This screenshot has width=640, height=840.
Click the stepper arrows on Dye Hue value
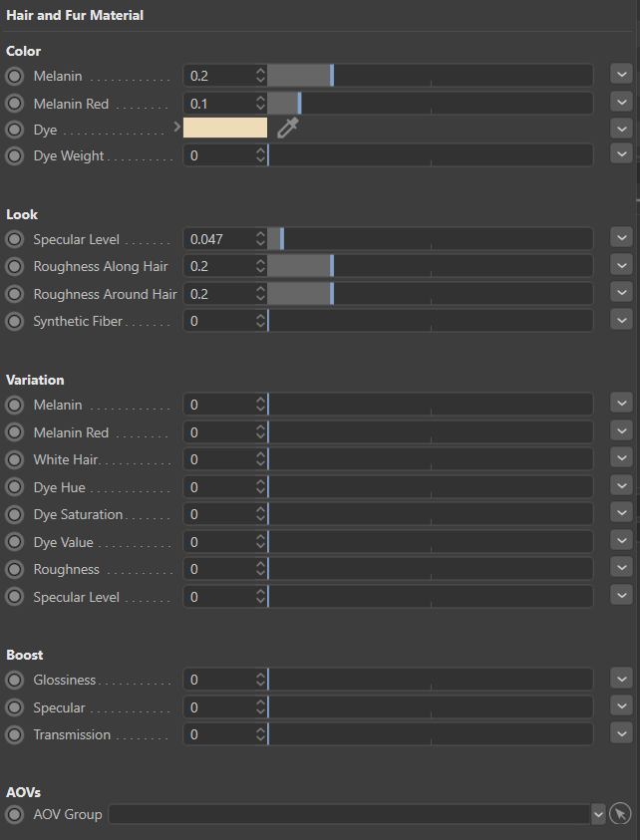(260, 487)
